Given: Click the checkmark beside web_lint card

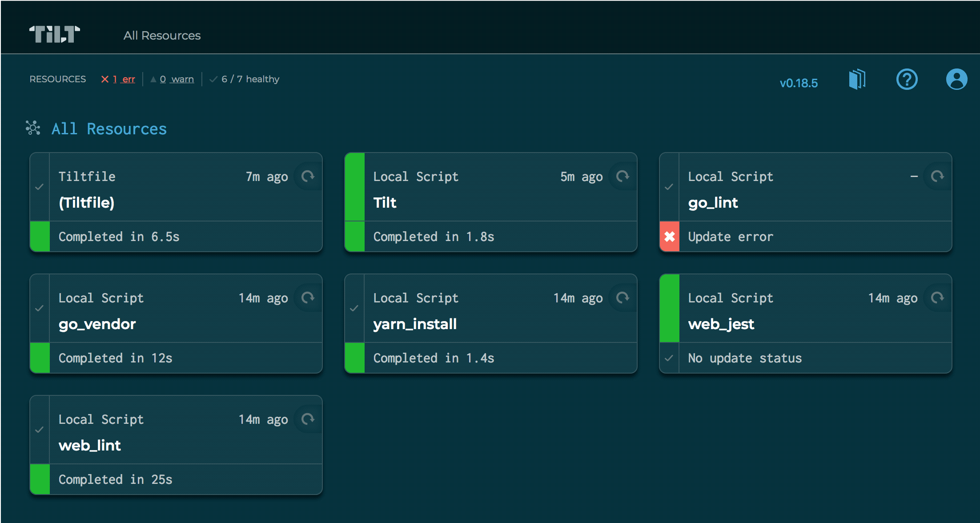Looking at the screenshot, I should (40, 430).
